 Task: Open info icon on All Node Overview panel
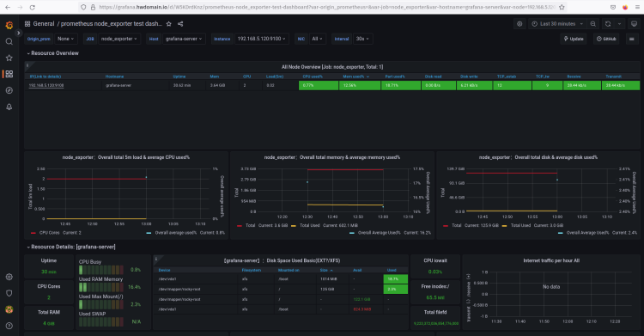click(27, 65)
